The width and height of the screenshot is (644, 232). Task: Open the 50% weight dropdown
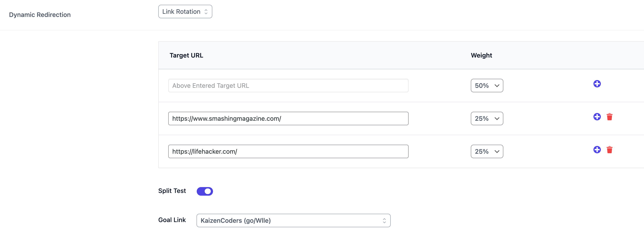[x=486, y=86]
